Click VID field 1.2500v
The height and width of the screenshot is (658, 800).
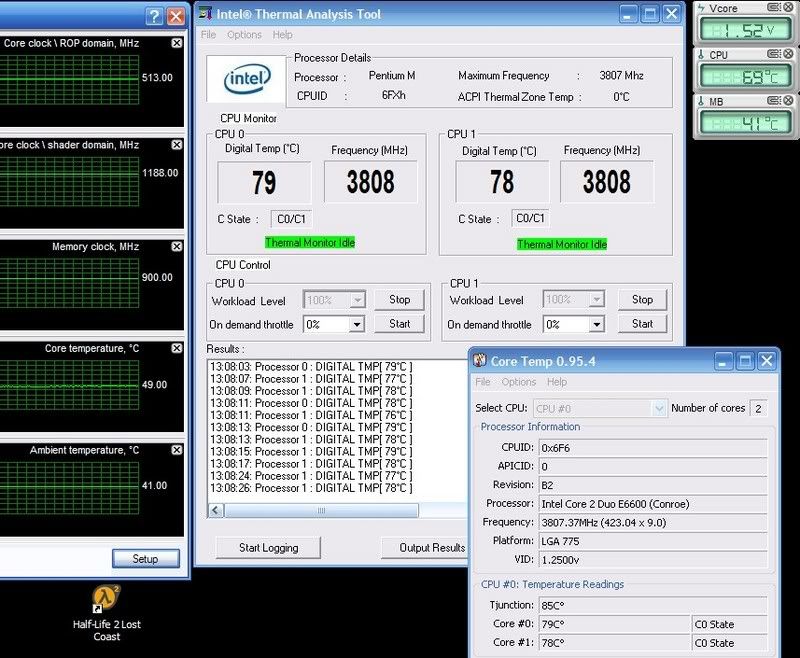tap(653, 560)
